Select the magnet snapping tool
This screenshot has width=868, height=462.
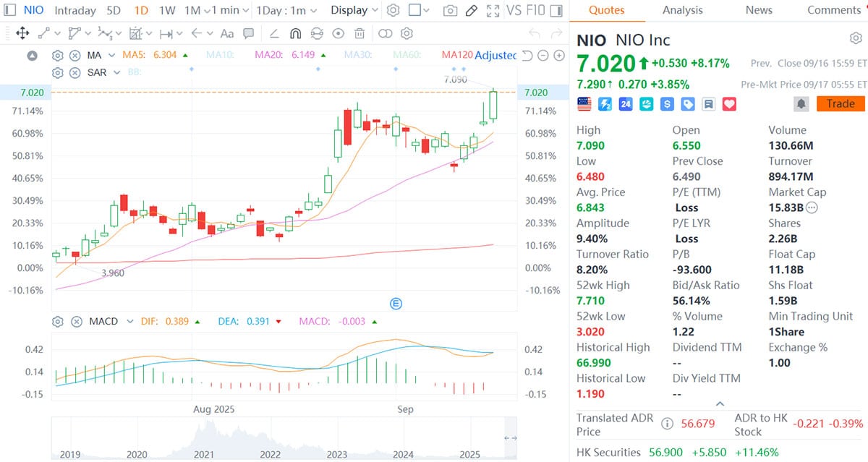click(297, 34)
